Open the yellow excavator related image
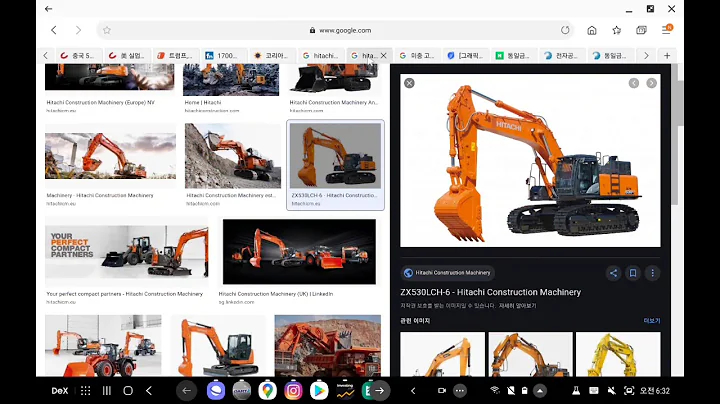 pyautogui.click(x=618, y=354)
